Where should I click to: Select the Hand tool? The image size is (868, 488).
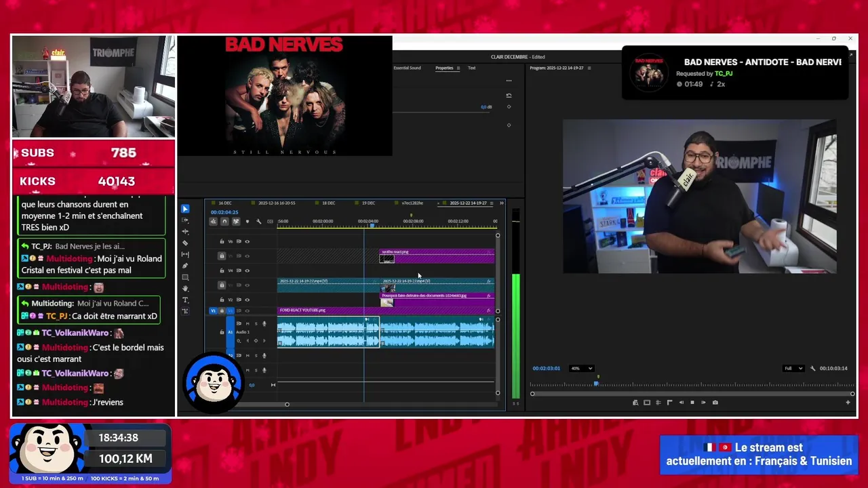click(185, 289)
